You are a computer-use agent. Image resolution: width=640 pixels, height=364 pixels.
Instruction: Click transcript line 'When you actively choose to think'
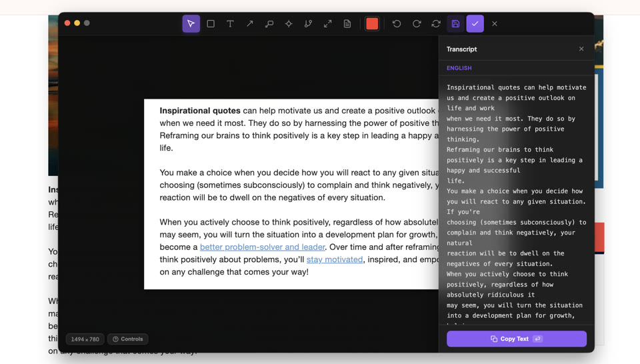507,274
